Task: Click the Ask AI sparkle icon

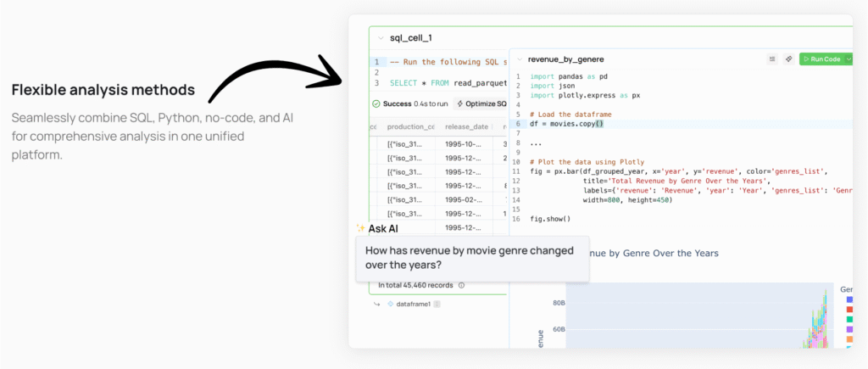Action: 360,227
